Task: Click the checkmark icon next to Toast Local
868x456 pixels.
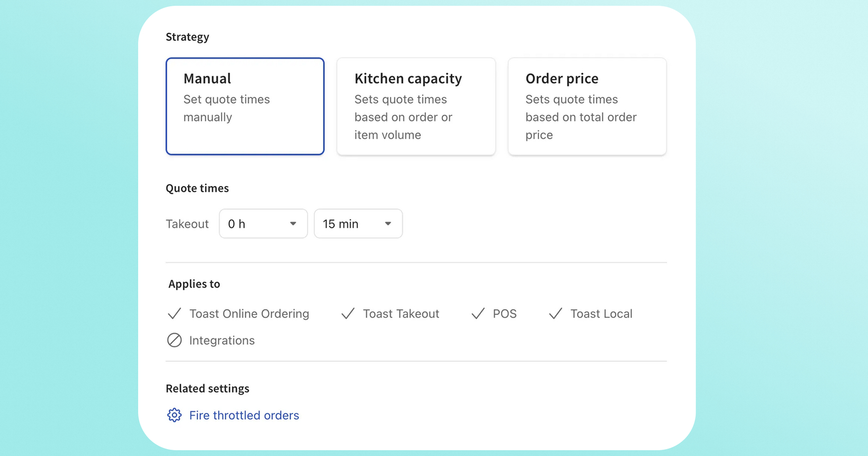Action: pyautogui.click(x=555, y=314)
